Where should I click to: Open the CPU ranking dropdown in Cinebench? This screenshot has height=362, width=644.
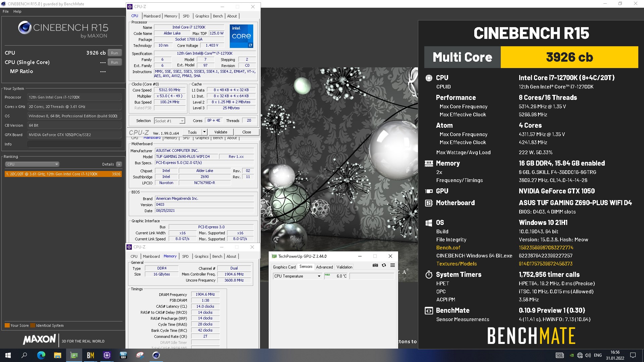(x=32, y=164)
